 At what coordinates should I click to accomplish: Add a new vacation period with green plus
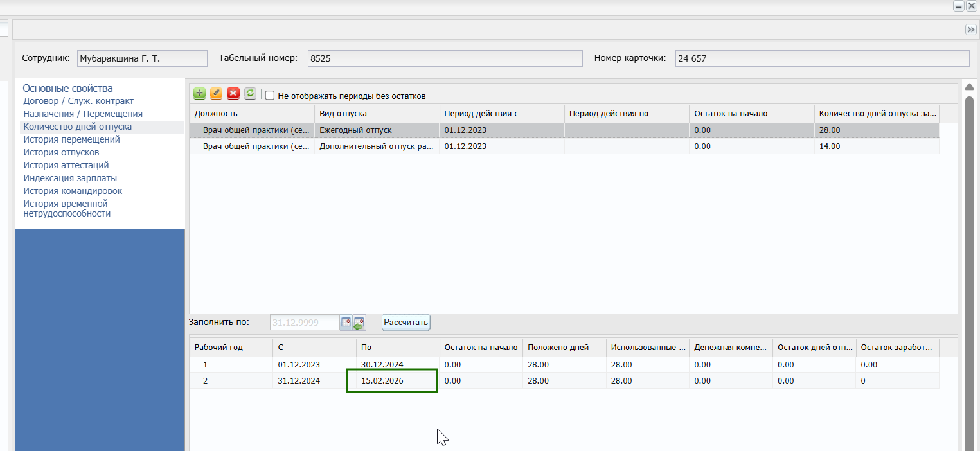coord(199,94)
